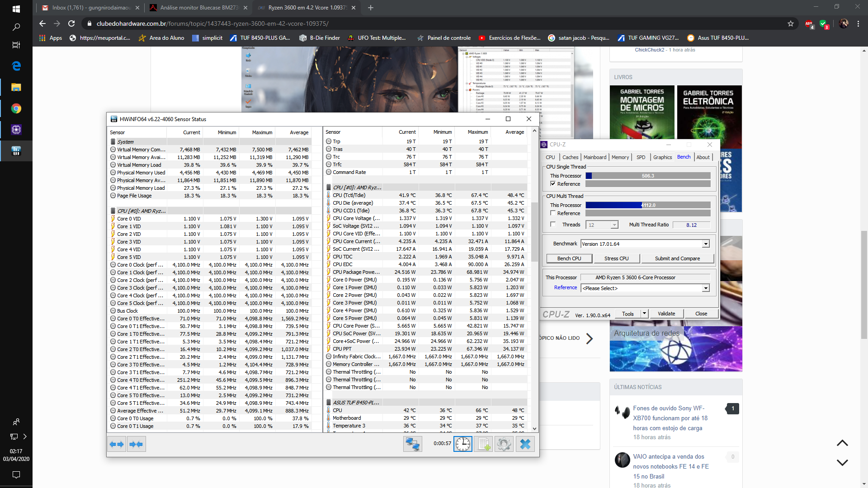Screen dimensions: 868x488
Task: Open the Memory tab in CPU-Z
Action: point(620,157)
